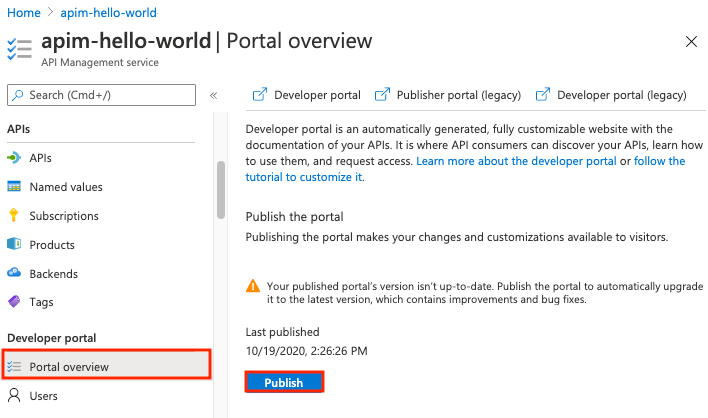Focus the Search (Cmd+/) field
This screenshot has width=708, height=418.
(101, 95)
